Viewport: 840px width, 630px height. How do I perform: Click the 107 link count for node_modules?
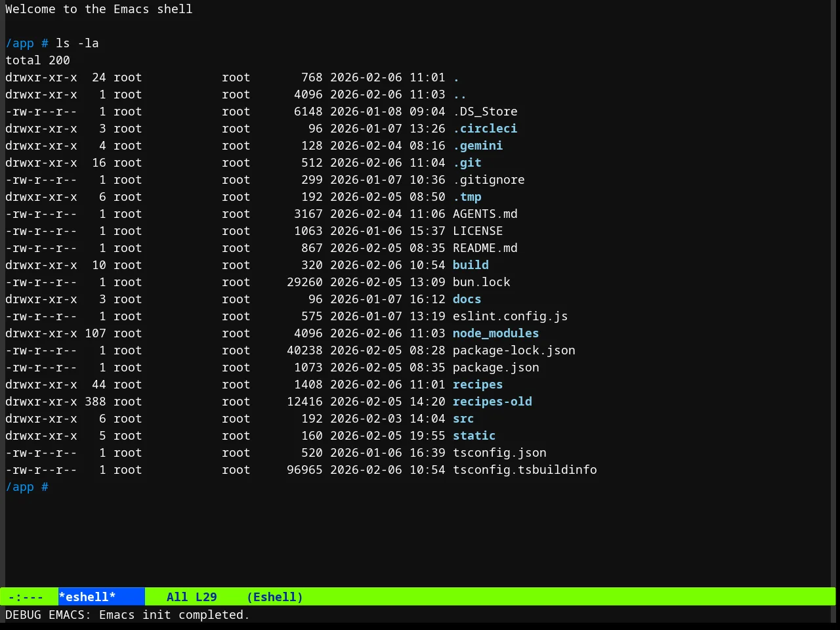pos(95,333)
